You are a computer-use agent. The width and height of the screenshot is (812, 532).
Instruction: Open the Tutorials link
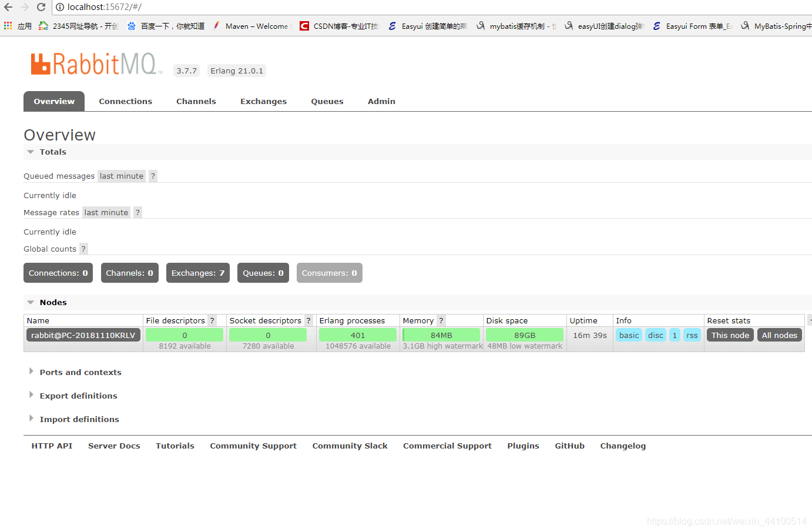175,446
